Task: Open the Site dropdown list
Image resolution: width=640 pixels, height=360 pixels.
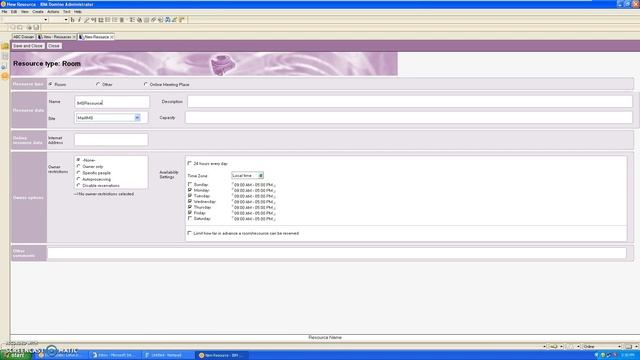Action: click(x=137, y=118)
